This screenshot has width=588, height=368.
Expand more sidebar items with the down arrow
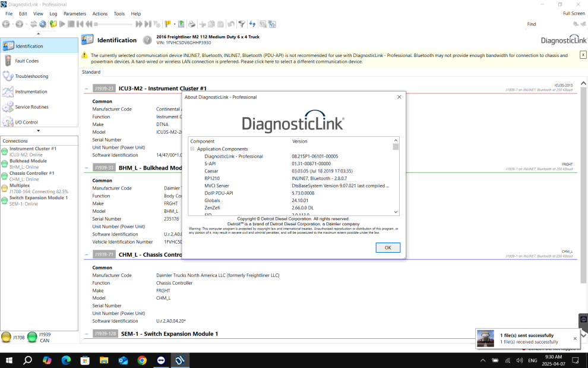click(x=39, y=131)
